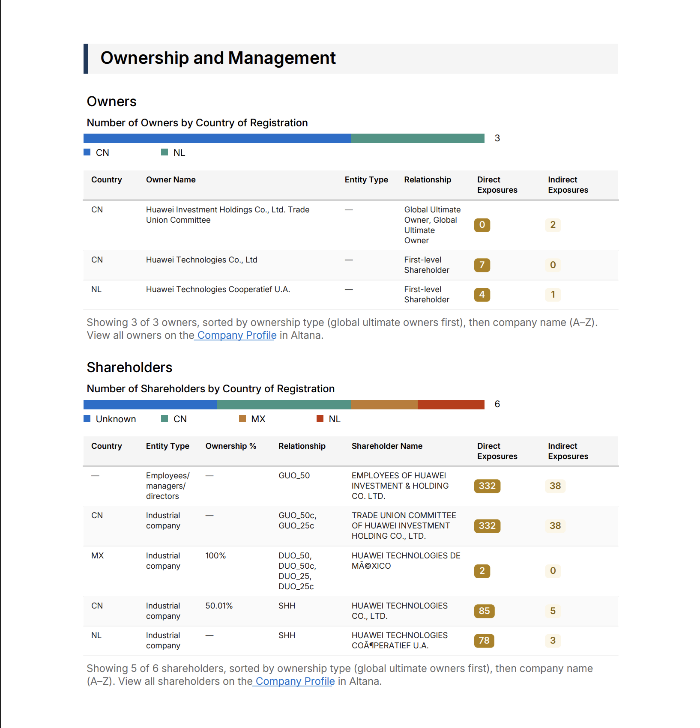The image size is (700, 728).
Task: Click direct exposures badge 0 for Trade Union Committee owner
Action: tap(482, 225)
